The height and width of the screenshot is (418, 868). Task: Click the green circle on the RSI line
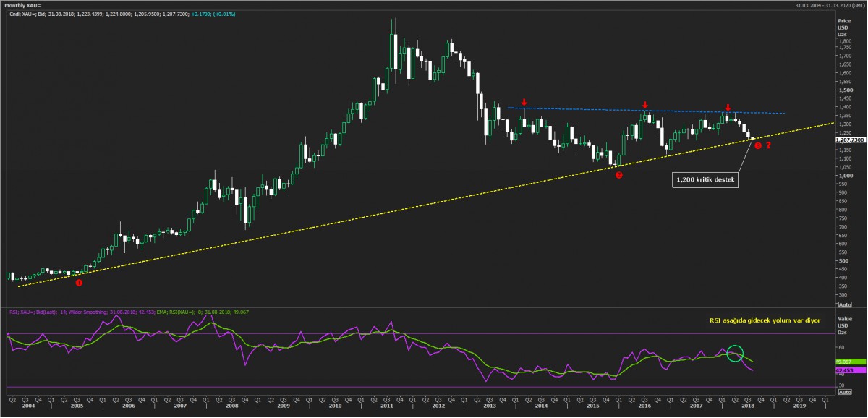tap(735, 354)
